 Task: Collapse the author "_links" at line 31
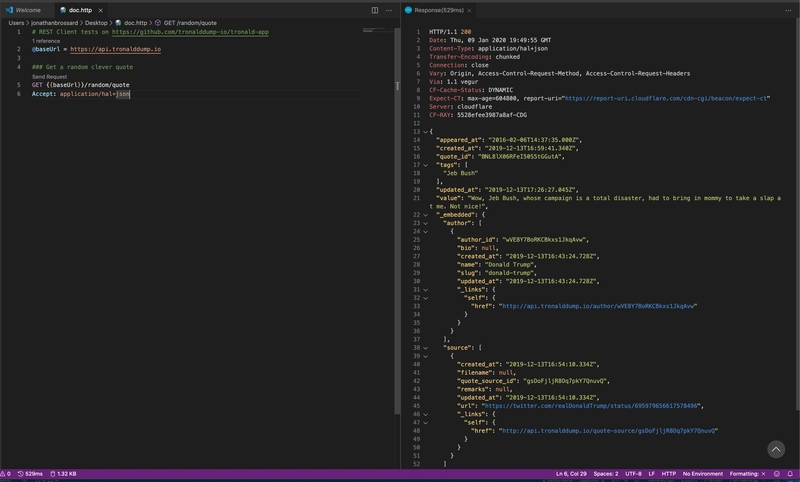[x=426, y=290]
